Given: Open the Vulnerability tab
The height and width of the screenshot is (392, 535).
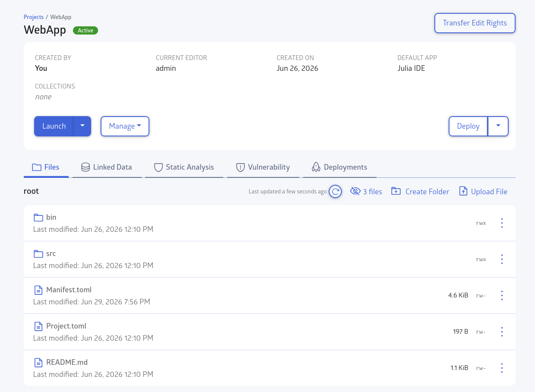Looking at the screenshot, I should (x=263, y=167).
